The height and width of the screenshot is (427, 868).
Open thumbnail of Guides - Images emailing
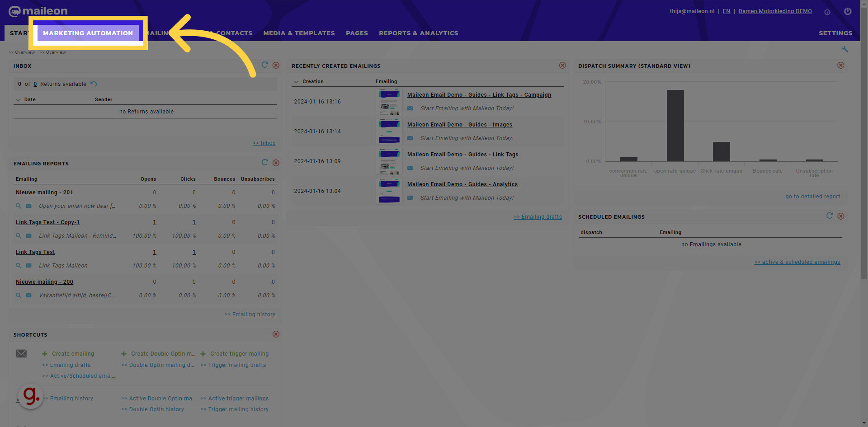[x=389, y=131]
